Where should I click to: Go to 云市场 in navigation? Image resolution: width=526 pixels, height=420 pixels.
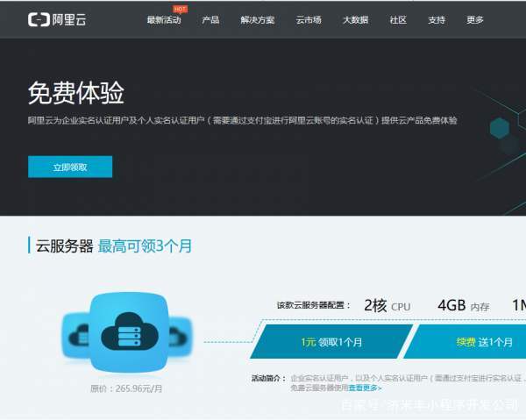(x=309, y=20)
